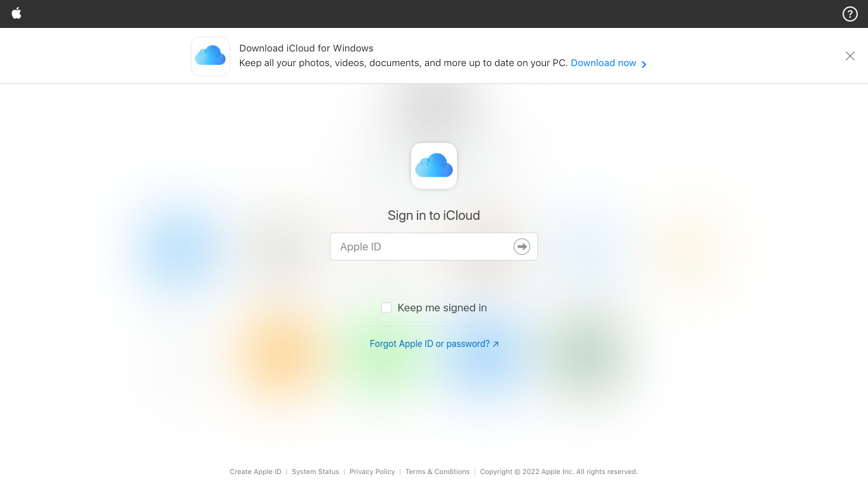The height and width of the screenshot is (488, 868).
Task: Open the Terms & Conditions footer link
Action: point(437,471)
